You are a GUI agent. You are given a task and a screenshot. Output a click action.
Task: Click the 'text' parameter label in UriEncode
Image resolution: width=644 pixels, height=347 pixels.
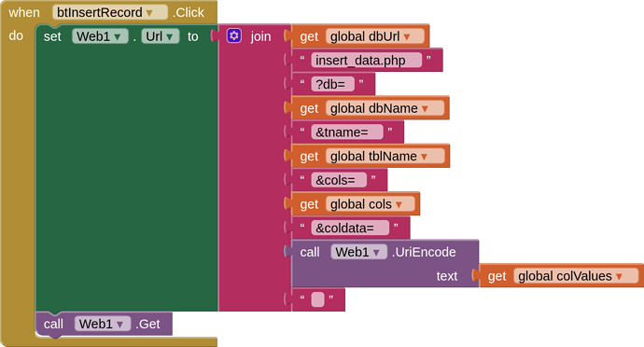[447, 276]
